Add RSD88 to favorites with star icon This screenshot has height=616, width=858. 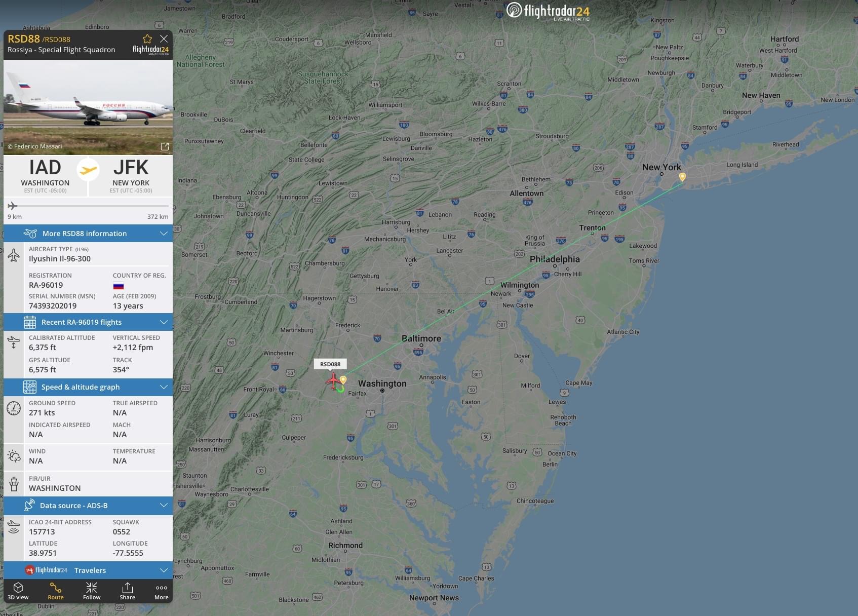[147, 39]
